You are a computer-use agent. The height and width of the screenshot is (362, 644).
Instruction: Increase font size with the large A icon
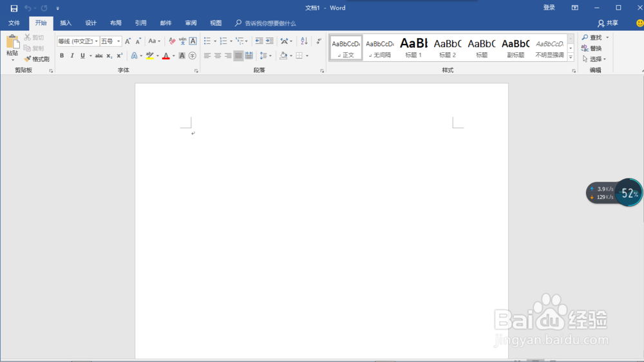(128, 41)
